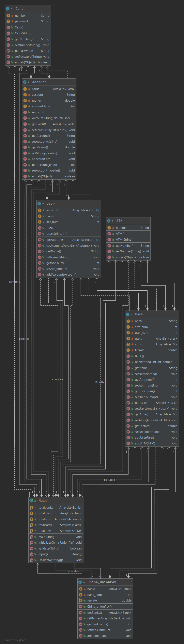Click the Bank class icon
The height and width of the screenshot is (644, 184).
[128, 314]
